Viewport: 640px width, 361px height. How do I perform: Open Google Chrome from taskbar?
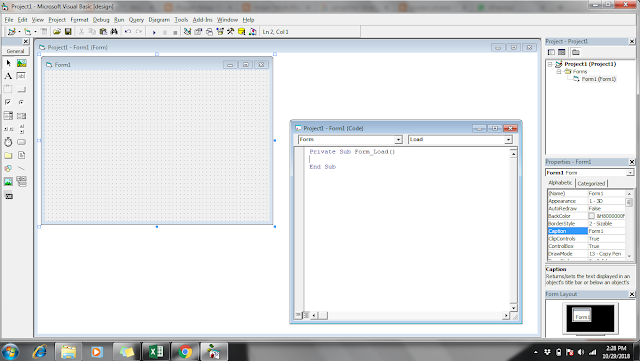click(185, 351)
